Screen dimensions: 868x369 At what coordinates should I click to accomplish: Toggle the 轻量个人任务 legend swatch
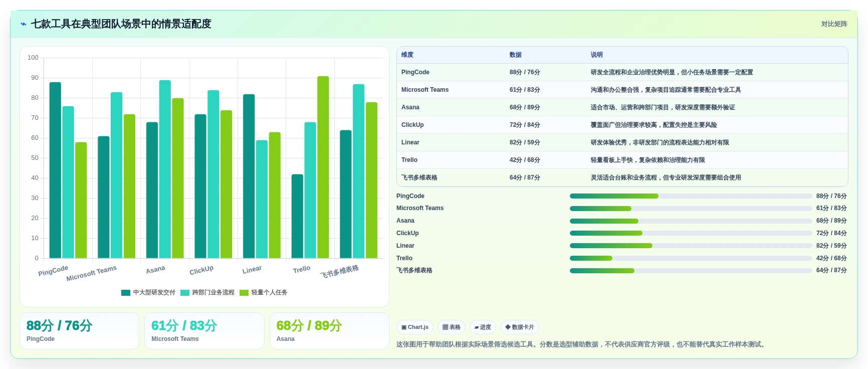244,293
